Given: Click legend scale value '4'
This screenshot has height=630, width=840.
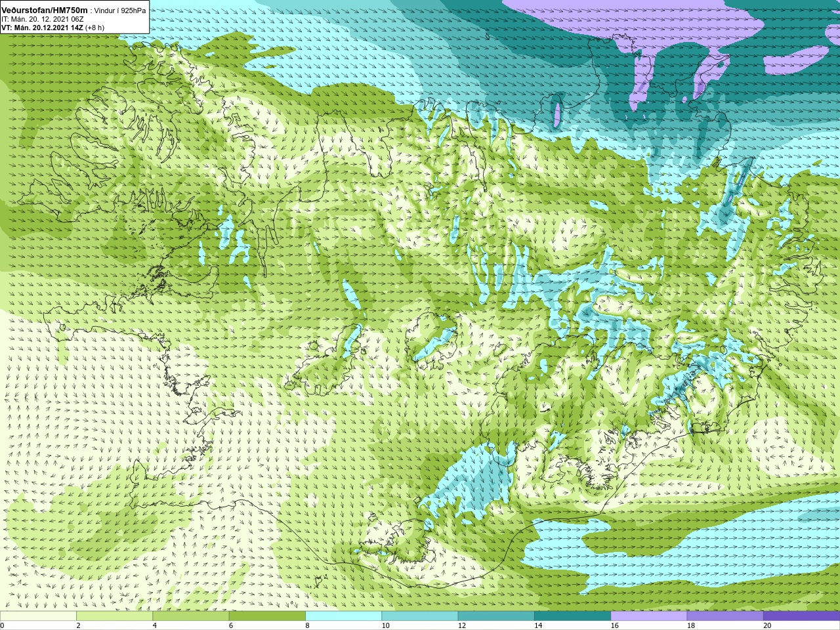Looking at the screenshot, I should 155,625.
